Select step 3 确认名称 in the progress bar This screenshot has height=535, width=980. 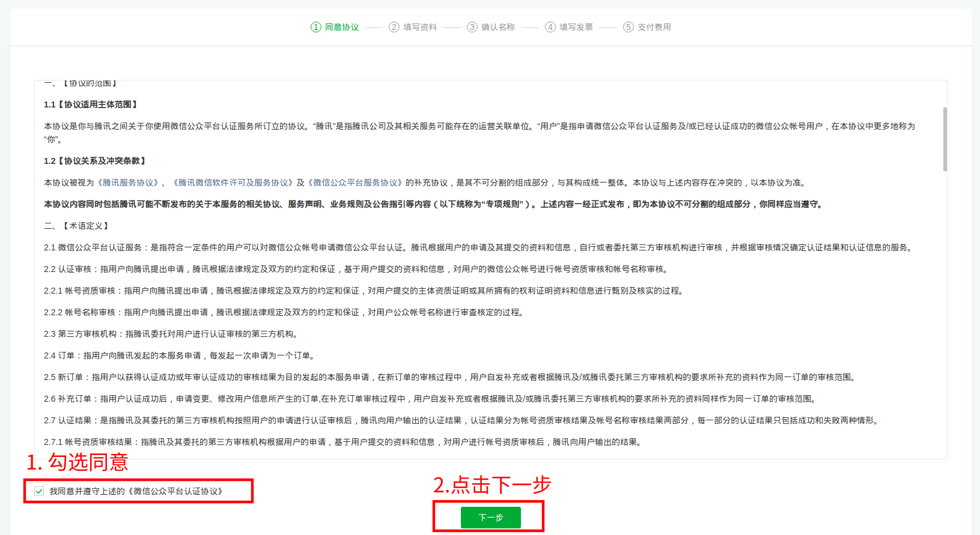tap(491, 27)
